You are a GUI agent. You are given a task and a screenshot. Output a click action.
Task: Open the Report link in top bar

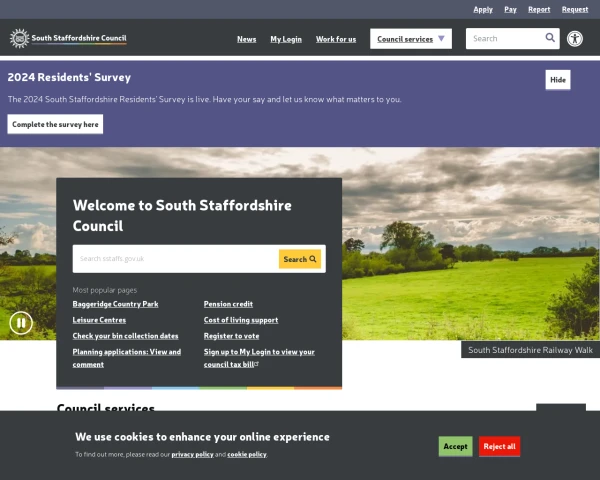point(539,10)
